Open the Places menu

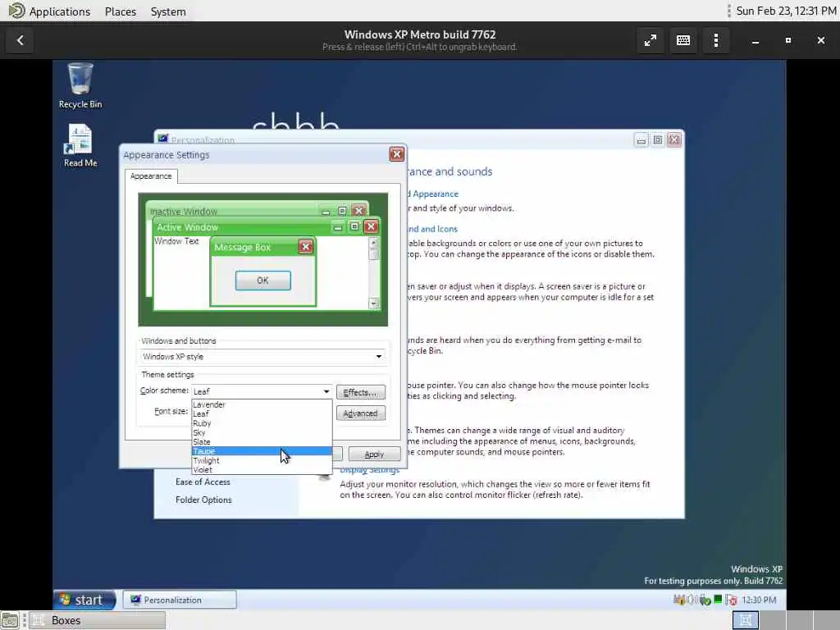coord(121,11)
